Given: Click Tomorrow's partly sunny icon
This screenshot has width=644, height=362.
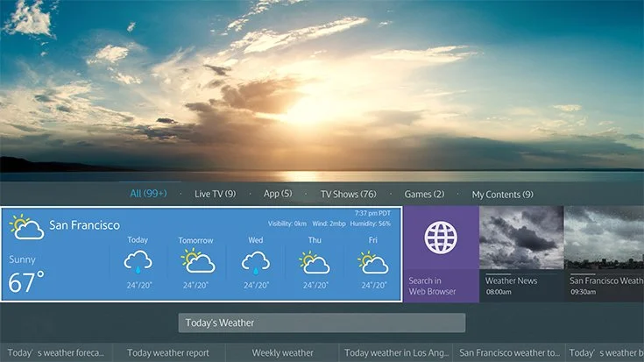Looking at the screenshot, I should coord(197,261).
